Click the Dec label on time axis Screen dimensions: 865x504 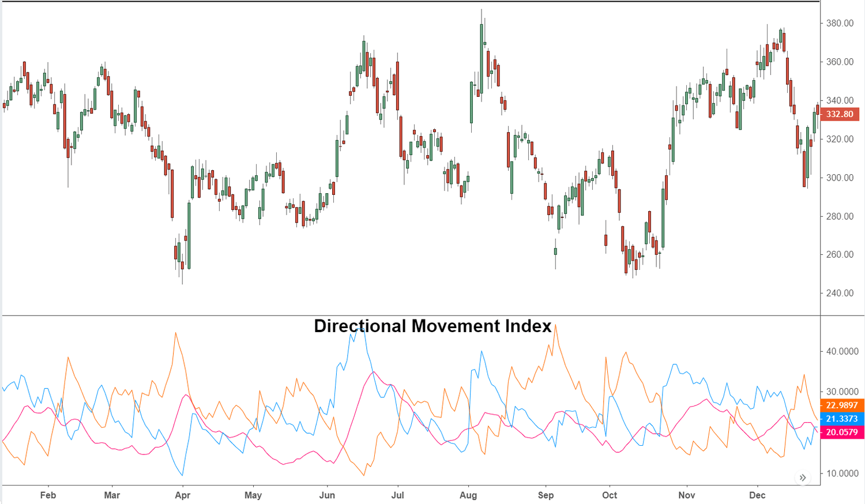[757, 495]
